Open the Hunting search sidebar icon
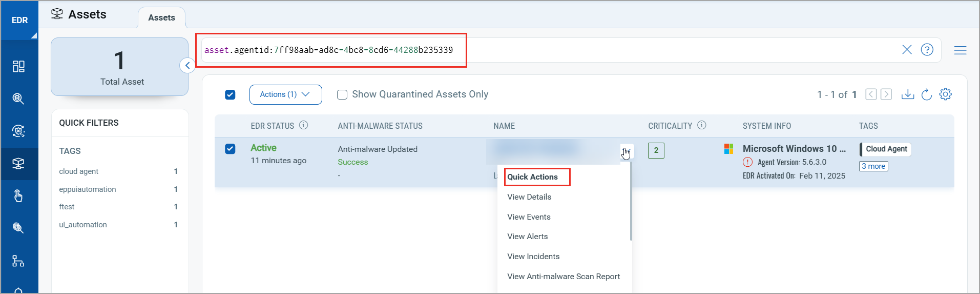 point(18,99)
